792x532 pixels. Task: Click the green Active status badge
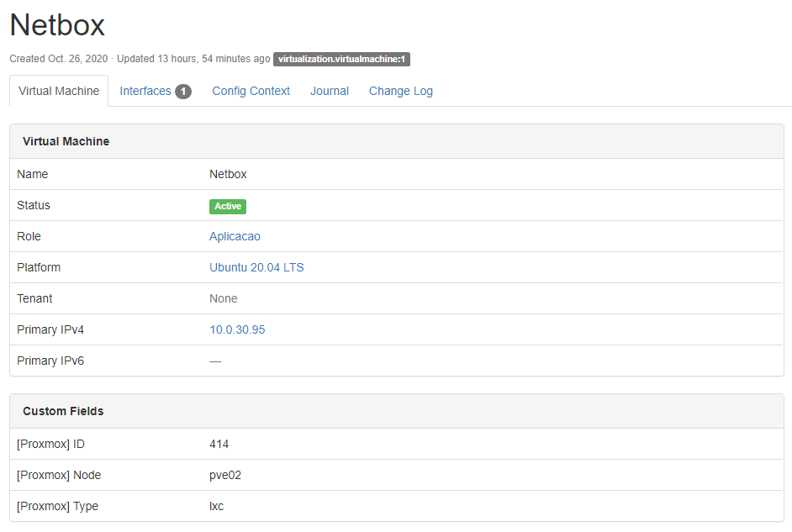(x=228, y=206)
